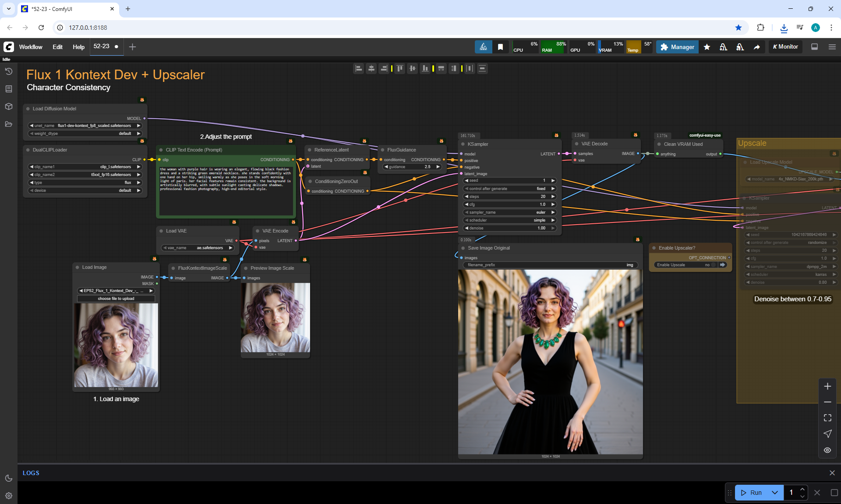This screenshot has height=504, width=841.
Task: Toggle dark theme moon icon
Action: point(8,478)
